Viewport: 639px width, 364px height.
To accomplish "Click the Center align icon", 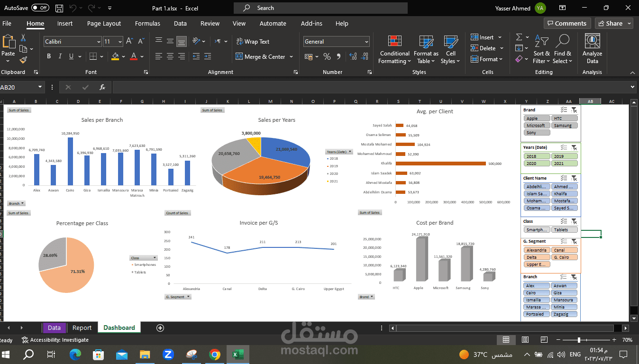I will (x=170, y=56).
